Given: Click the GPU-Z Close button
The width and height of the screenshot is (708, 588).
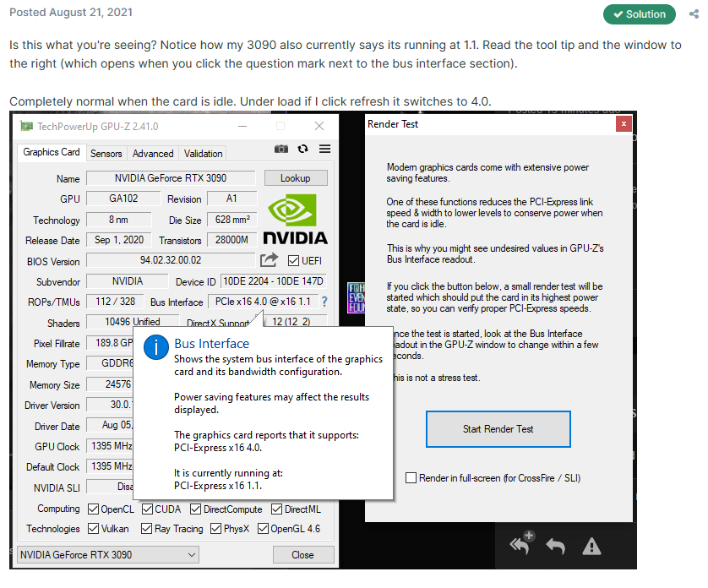Looking at the screenshot, I should tap(303, 554).
